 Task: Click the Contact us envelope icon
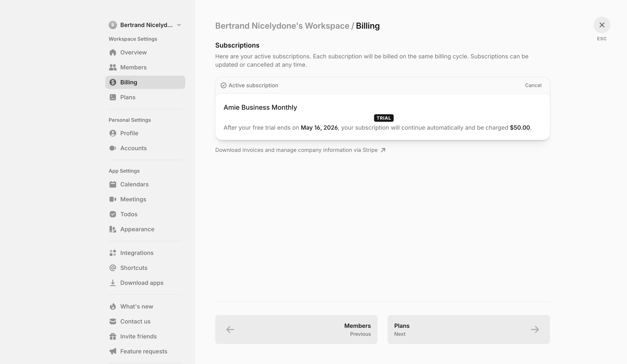(113, 321)
